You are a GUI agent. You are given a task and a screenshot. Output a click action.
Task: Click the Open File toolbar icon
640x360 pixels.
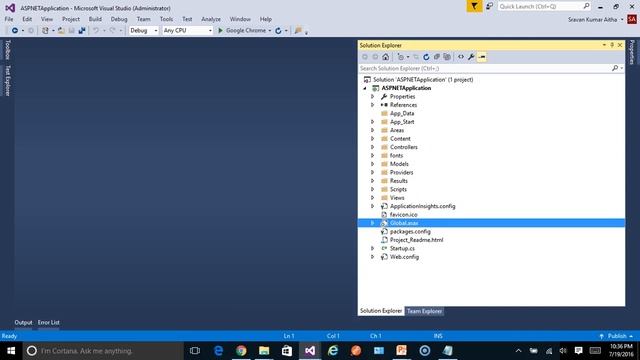[x=61, y=31]
